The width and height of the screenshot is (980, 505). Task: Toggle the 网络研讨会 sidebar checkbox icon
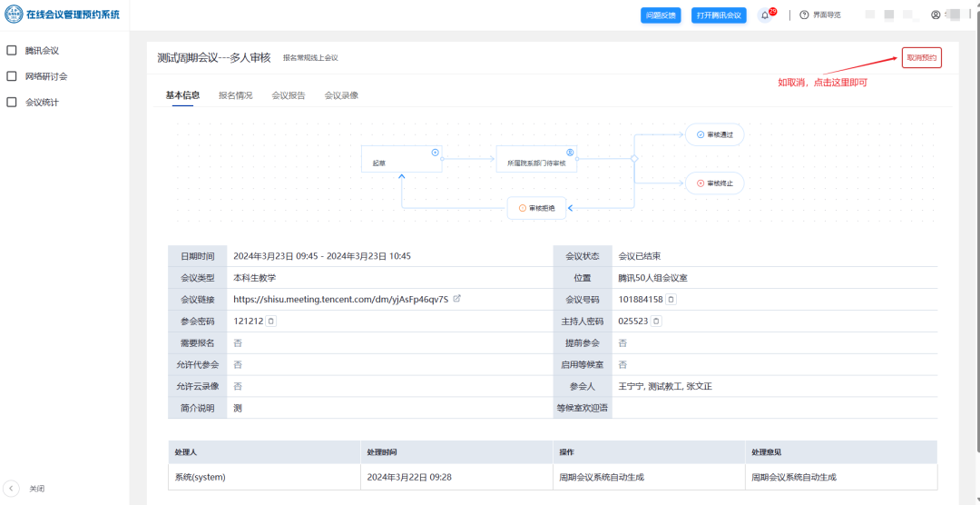pos(11,76)
